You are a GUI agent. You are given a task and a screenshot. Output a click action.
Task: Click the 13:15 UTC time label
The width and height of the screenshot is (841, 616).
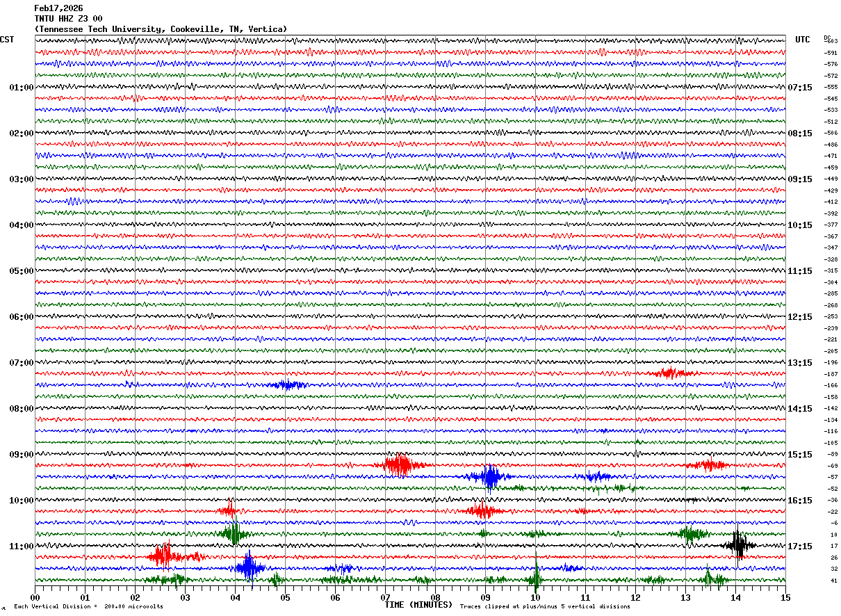[800, 363]
